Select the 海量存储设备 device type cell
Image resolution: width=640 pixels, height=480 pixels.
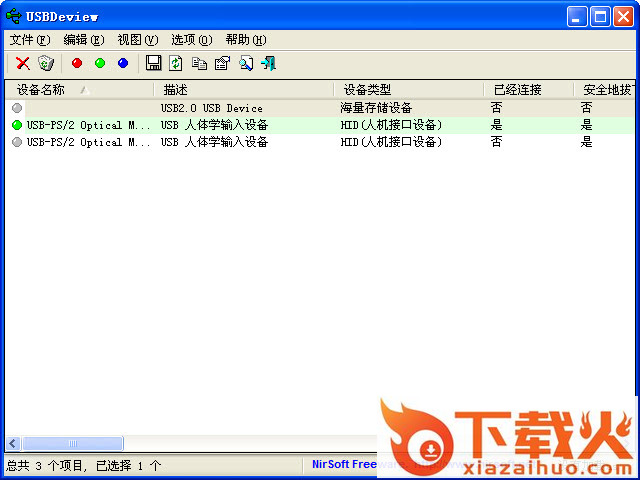(x=376, y=108)
